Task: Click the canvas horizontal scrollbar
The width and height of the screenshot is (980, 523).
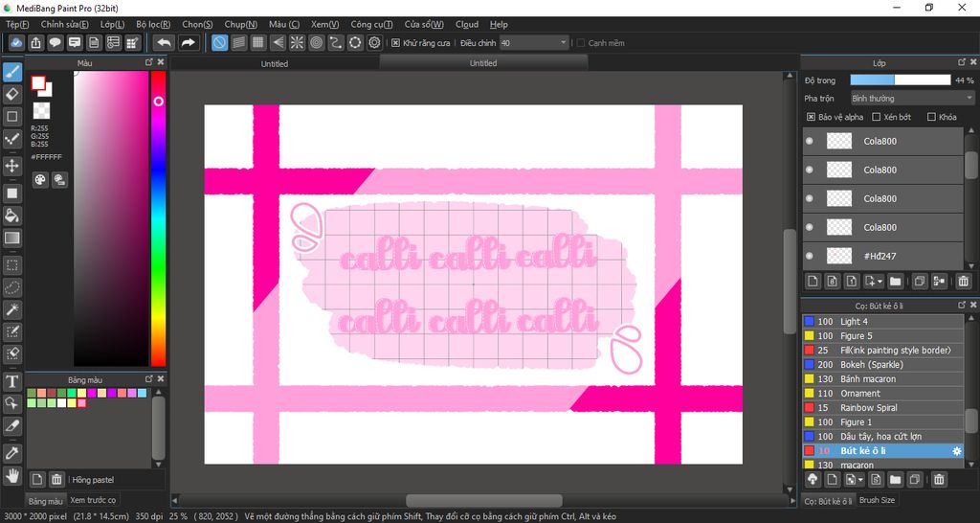Action: point(483,500)
